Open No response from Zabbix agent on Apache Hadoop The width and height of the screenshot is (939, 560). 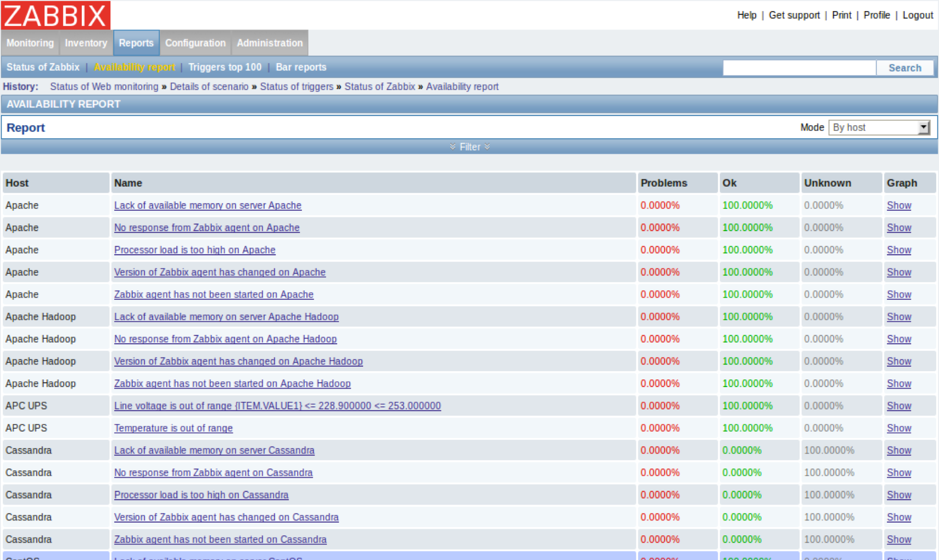[225, 339]
